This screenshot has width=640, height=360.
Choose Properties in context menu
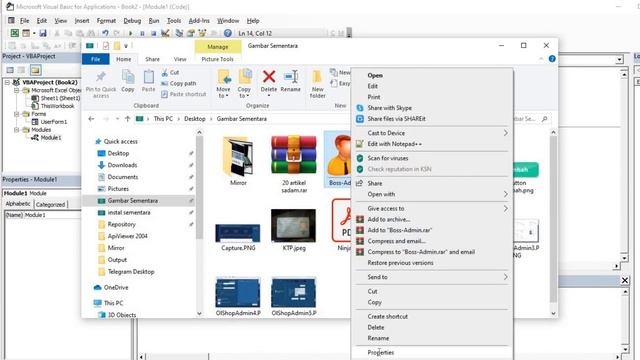point(432,353)
